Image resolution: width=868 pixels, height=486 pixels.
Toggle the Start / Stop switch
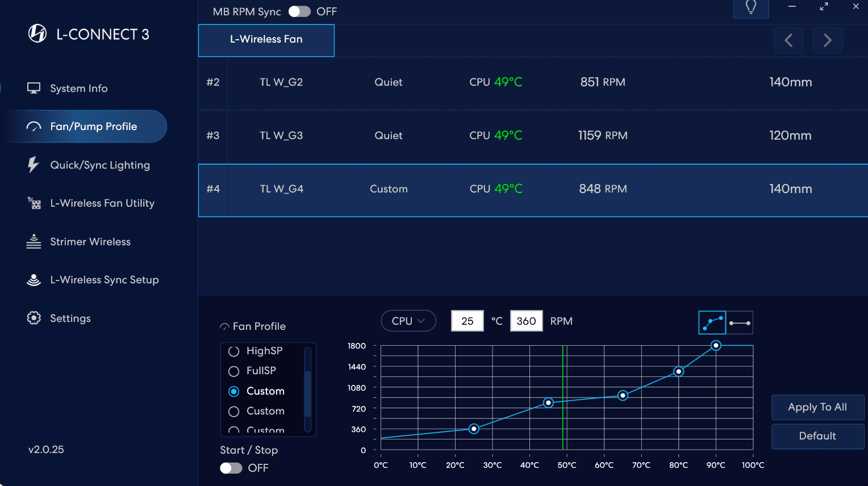tap(231, 468)
